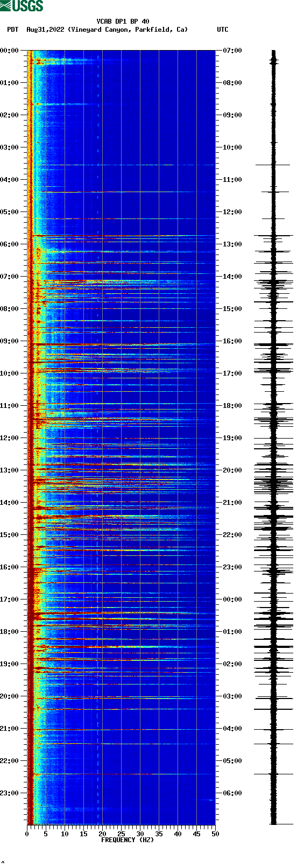Click the UTC time label '10:00'

(232, 147)
